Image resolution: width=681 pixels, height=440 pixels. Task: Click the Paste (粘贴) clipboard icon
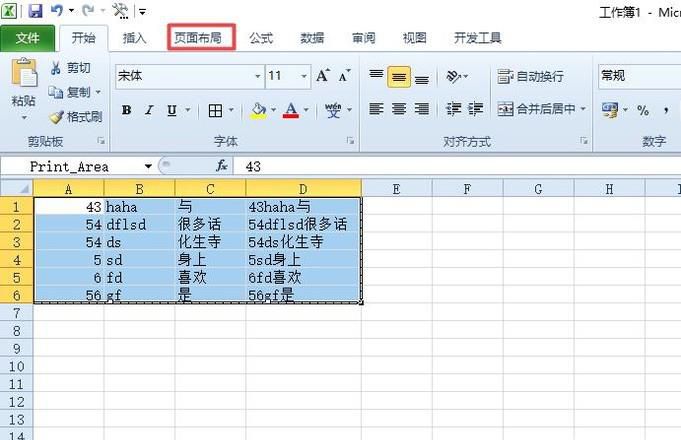coord(24,73)
